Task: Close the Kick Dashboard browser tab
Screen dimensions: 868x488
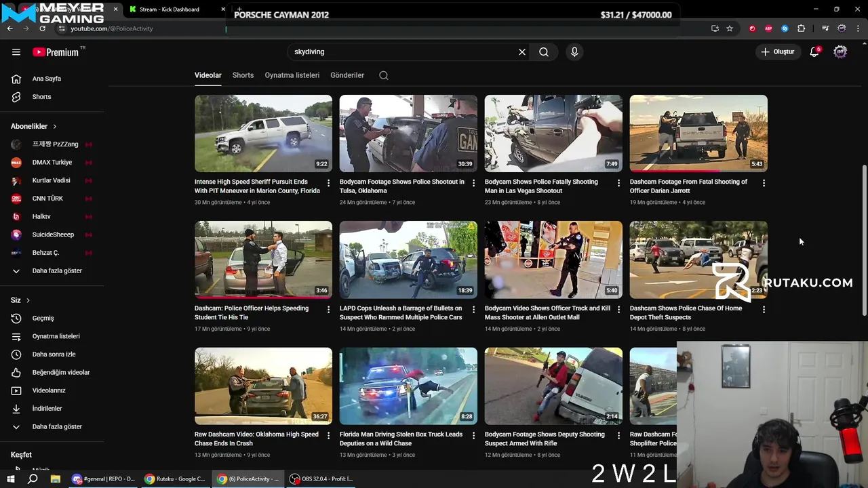Action: pos(223,9)
